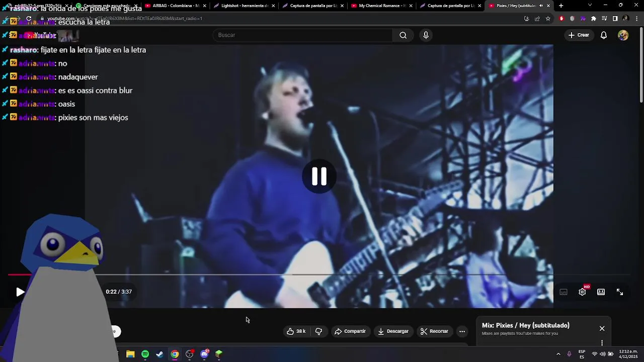Screen dimensions: 644x362
Task: Open clock showing 12:12 a.m.
Action: pos(628,354)
